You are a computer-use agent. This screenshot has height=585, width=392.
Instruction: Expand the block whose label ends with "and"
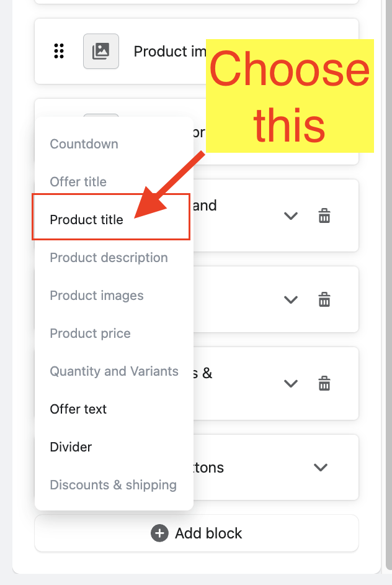(291, 216)
